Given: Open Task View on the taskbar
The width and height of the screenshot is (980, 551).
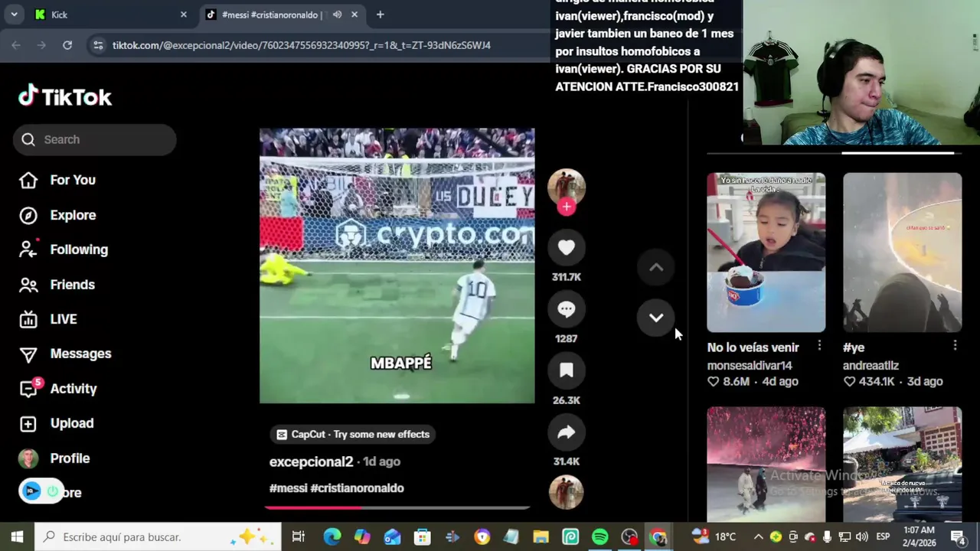Looking at the screenshot, I should click(299, 536).
